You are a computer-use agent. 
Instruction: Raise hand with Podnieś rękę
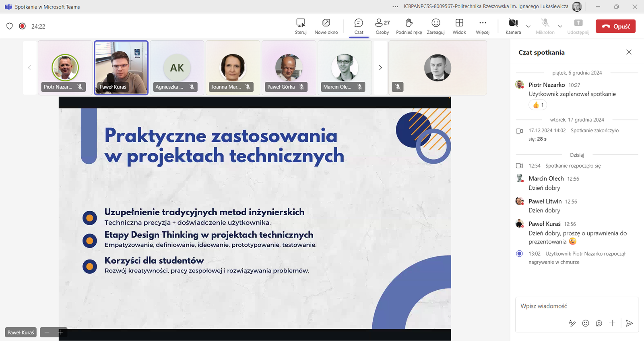tap(409, 26)
